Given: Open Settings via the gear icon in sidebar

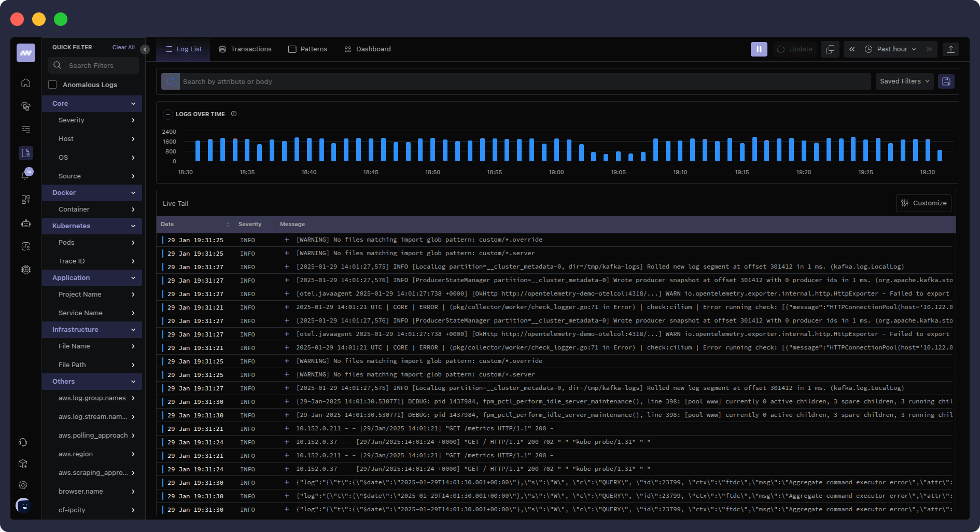Looking at the screenshot, I should click(x=23, y=485).
